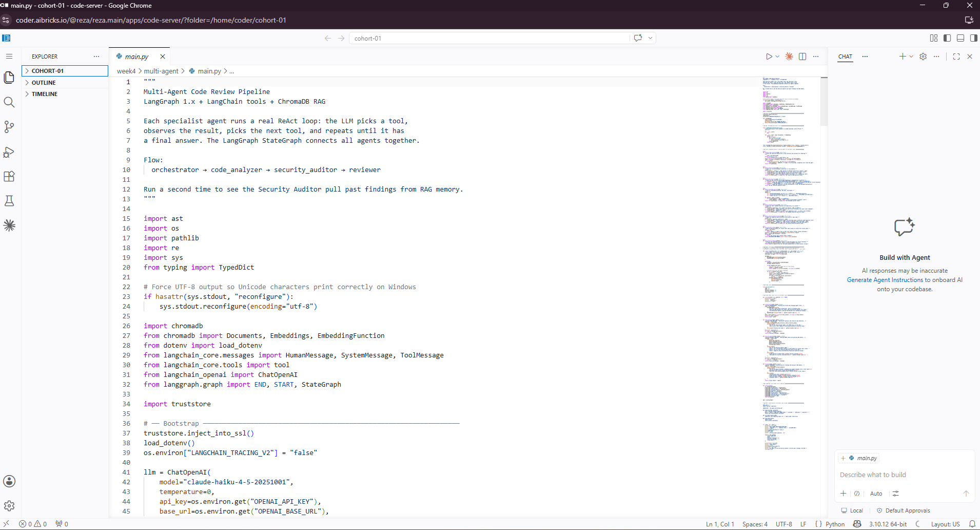Screen dimensions: 980x530
Task: Select the CHAT panel tab
Action: click(x=845, y=56)
